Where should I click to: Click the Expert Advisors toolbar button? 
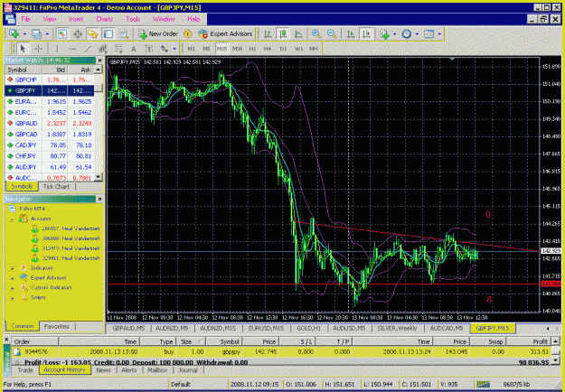[x=226, y=33]
